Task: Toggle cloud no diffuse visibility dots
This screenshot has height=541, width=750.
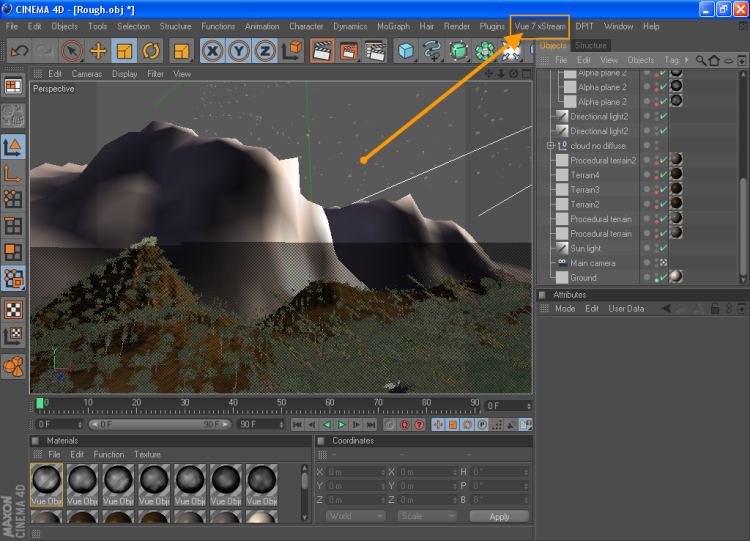Action: pos(656,145)
